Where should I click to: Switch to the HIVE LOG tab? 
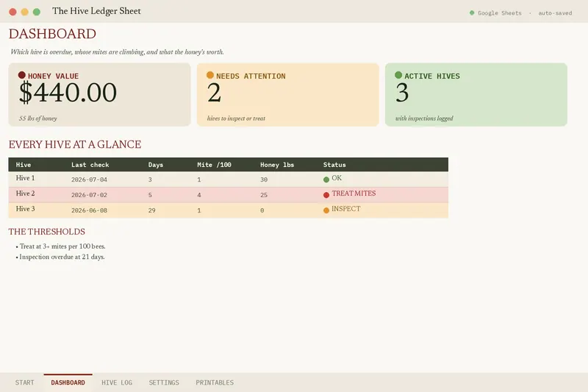click(117, 382)
